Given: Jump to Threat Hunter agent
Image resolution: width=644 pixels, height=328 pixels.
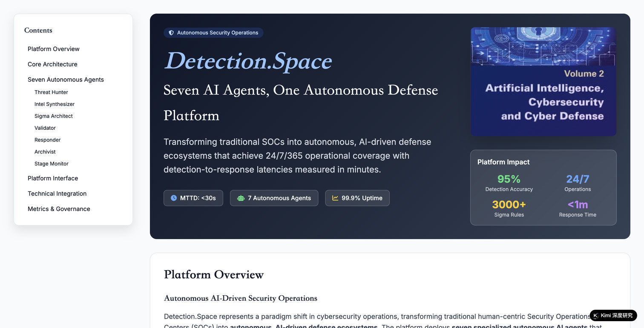Looking at the screenshot, I should click(x=51, y=92).
